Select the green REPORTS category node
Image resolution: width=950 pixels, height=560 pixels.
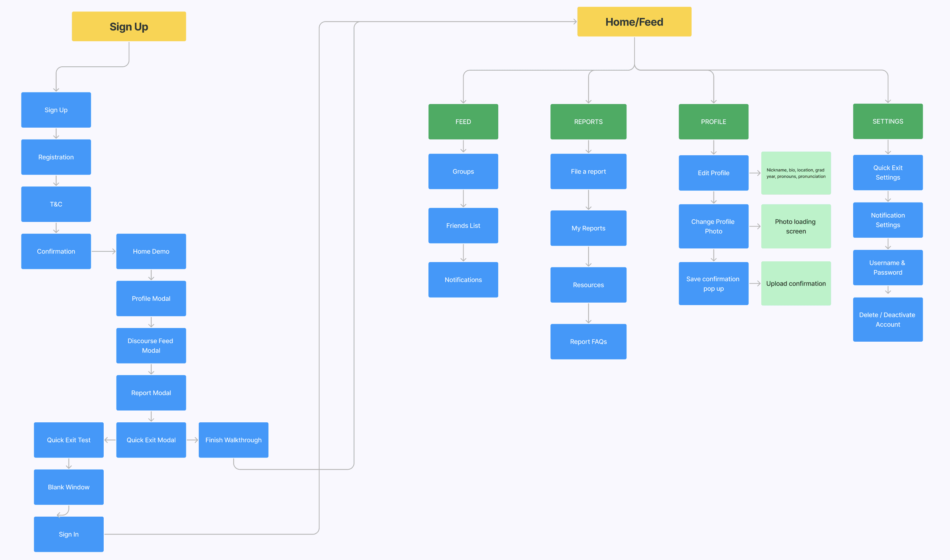tap(588, 122)
